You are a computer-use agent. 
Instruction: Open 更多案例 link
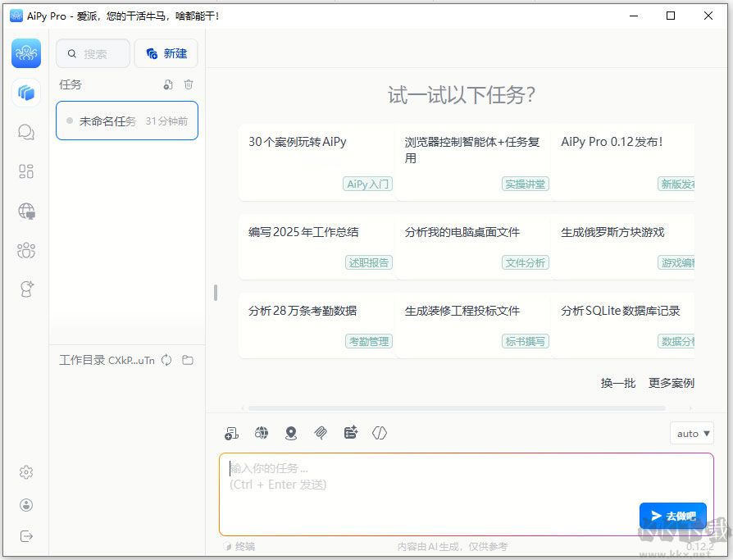(672, 383)
